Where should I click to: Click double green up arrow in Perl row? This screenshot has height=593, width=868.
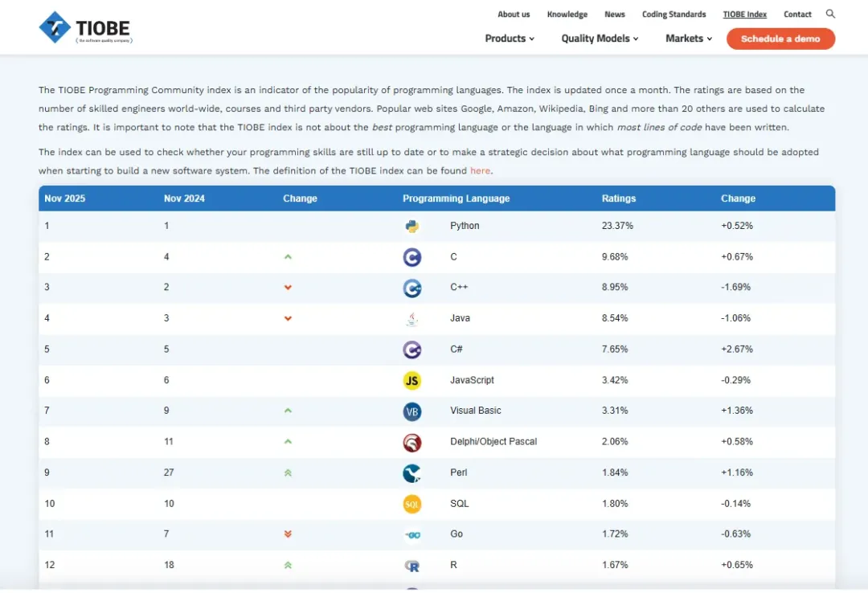coord(288,472)
